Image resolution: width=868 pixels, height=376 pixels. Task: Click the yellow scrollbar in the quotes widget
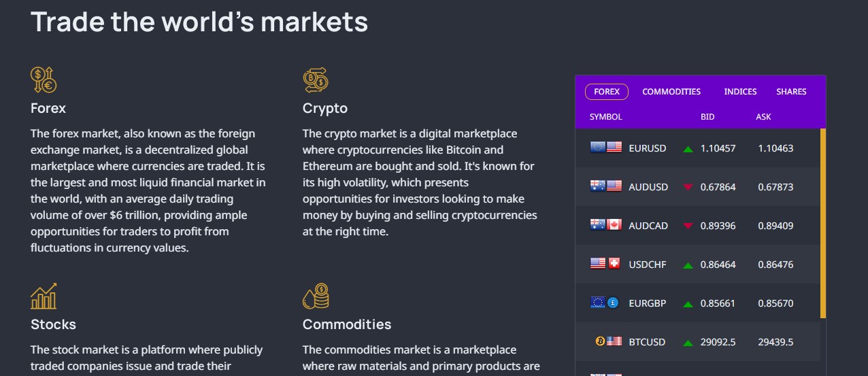823,223
